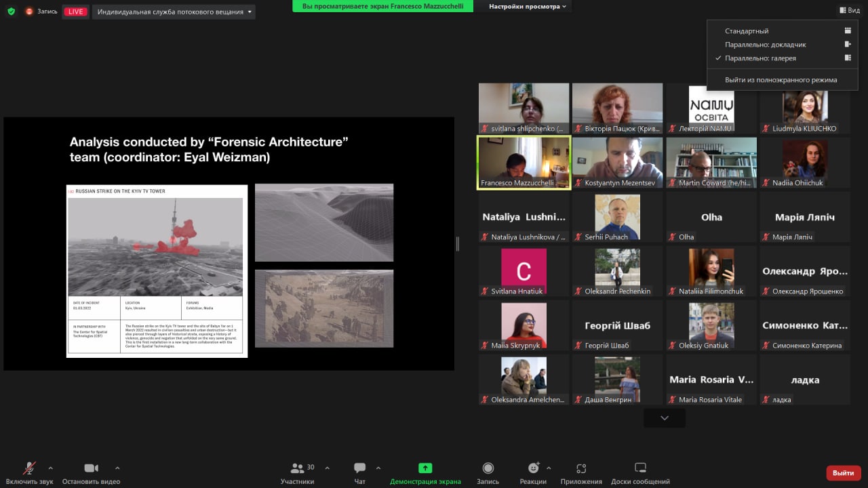
Task: Open the Участники participants panel
Action: 298,472
